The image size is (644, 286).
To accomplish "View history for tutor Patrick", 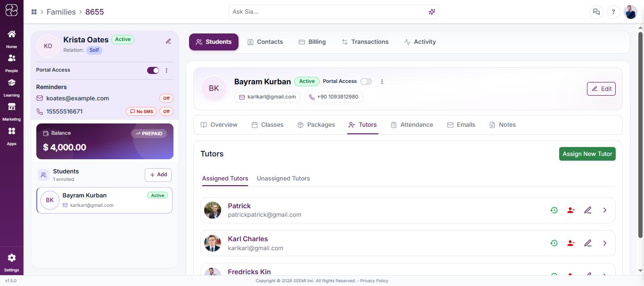I will pos(554,210).
